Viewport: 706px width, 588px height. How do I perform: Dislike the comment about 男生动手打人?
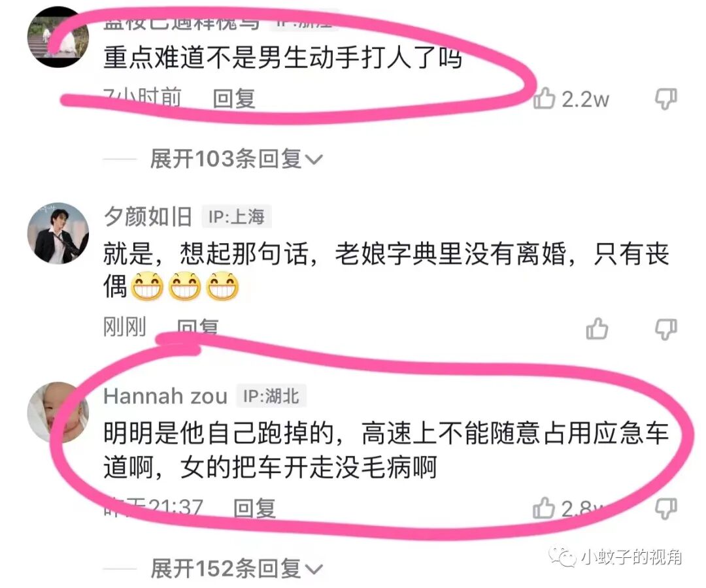[665, 99]
